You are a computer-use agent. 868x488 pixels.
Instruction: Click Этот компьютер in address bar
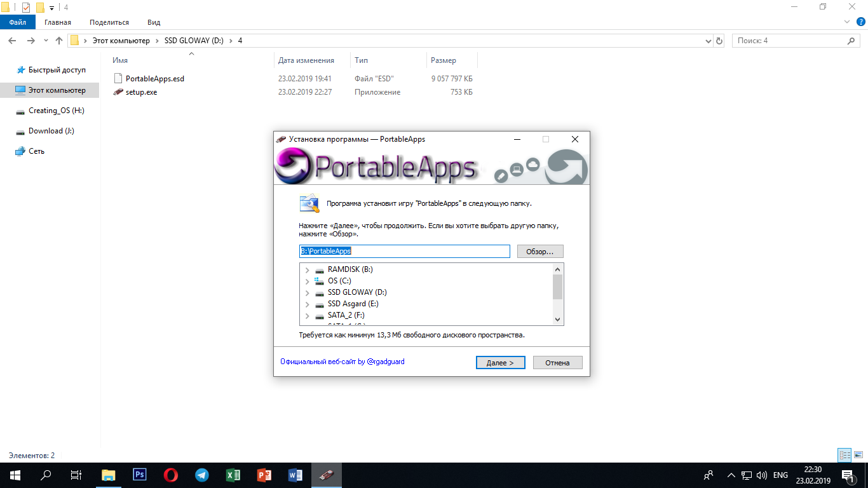121,41
